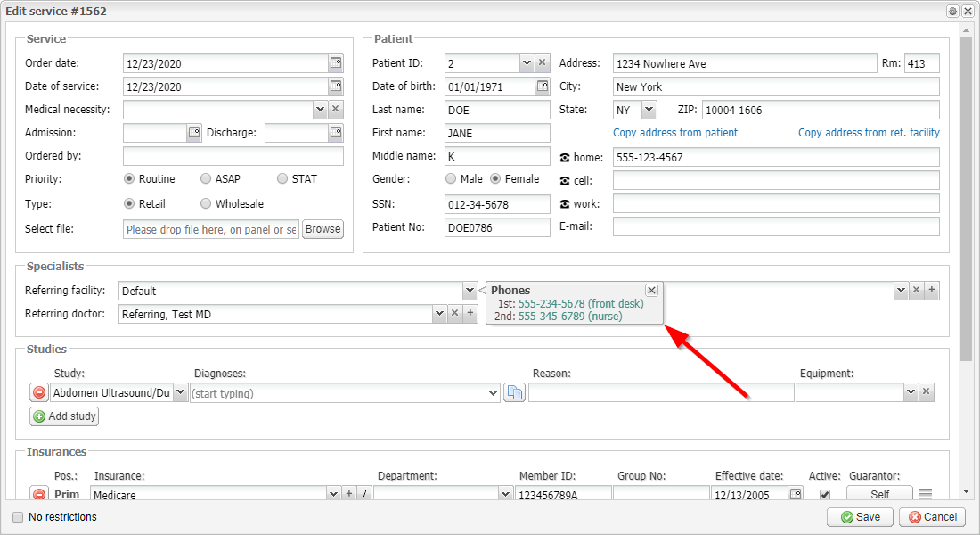Expand the Diagnoses dropdown
Image resolution: width=980 pixels, height=535 pixels.
[x=493, y=393]
